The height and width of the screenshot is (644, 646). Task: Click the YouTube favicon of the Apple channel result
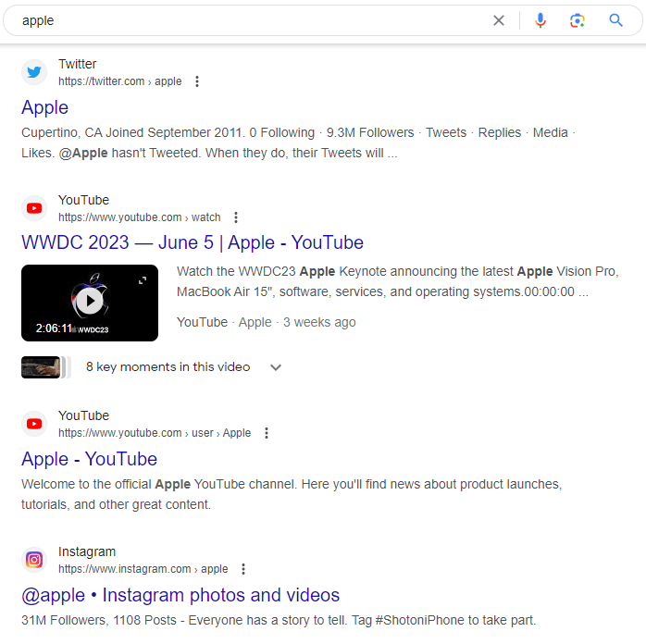[34, 424]
